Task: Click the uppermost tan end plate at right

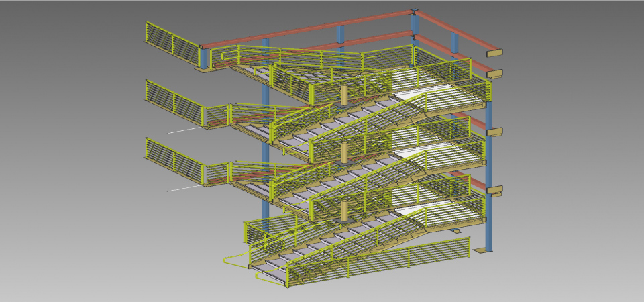Action: pos(494,52)
